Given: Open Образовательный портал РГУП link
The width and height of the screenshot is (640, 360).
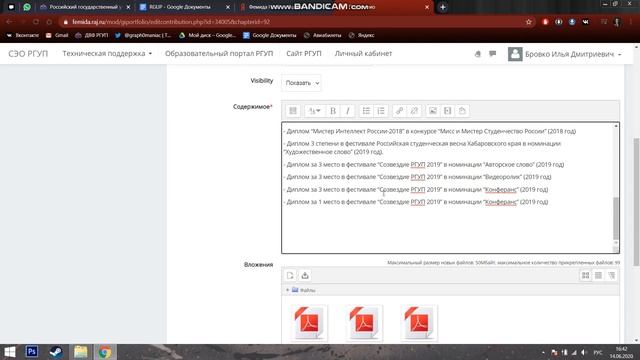Looking at the screenshot, I should point(219,53).
